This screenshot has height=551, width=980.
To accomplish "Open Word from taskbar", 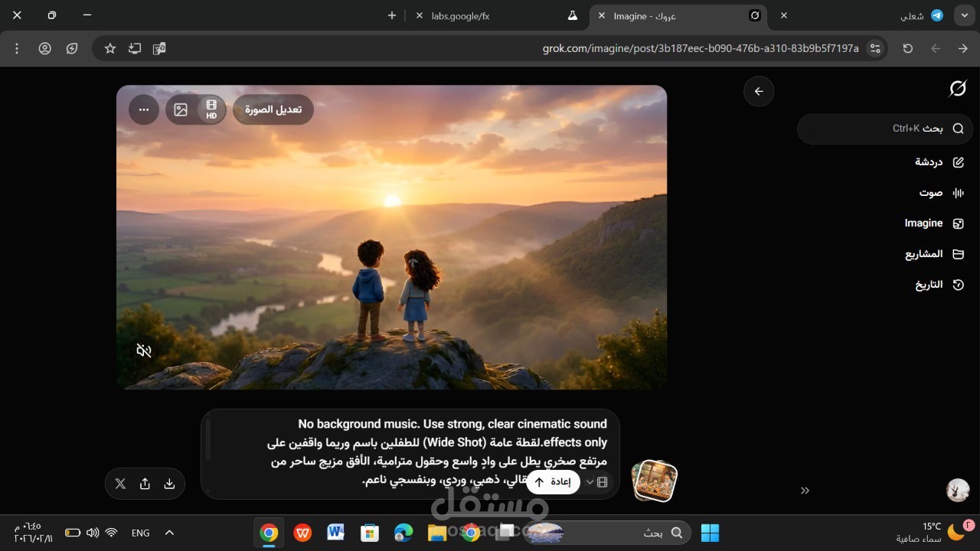I will pyautogui.click(x=336, y=533).
